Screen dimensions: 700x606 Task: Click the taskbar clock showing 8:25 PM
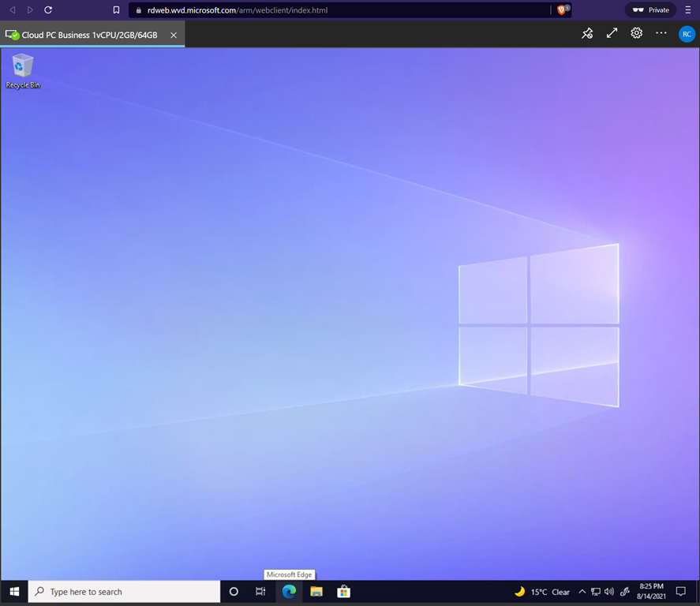point(652,592)
